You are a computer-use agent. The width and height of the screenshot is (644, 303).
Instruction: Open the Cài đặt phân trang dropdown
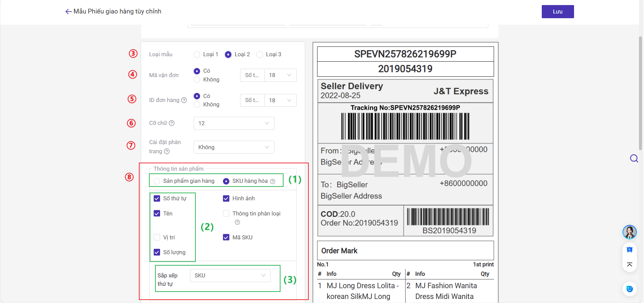coord(234,147)
